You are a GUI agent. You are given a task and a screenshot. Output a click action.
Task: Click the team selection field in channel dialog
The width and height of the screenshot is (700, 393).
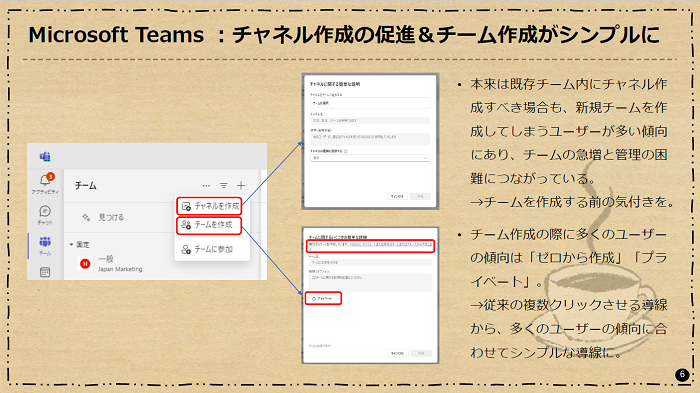370,103
